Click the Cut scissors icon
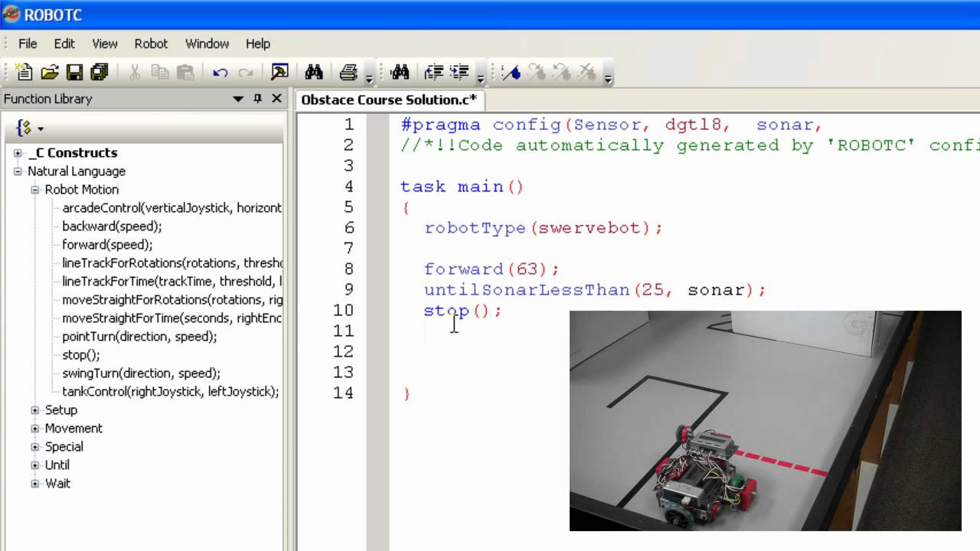980x551 pixels. (135, 73)
